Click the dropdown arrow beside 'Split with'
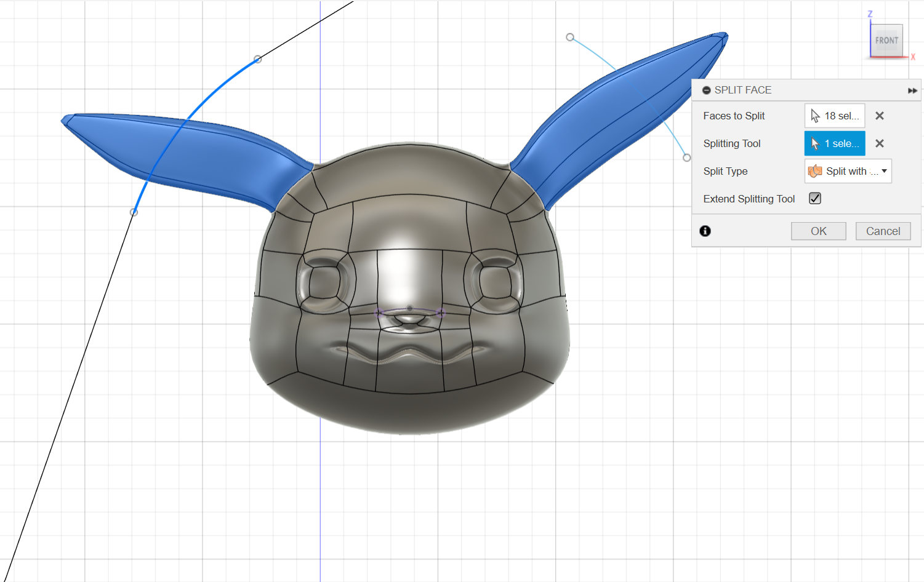Image resolution: width=924 pixels, height=582 pixels. pos(885,171)
